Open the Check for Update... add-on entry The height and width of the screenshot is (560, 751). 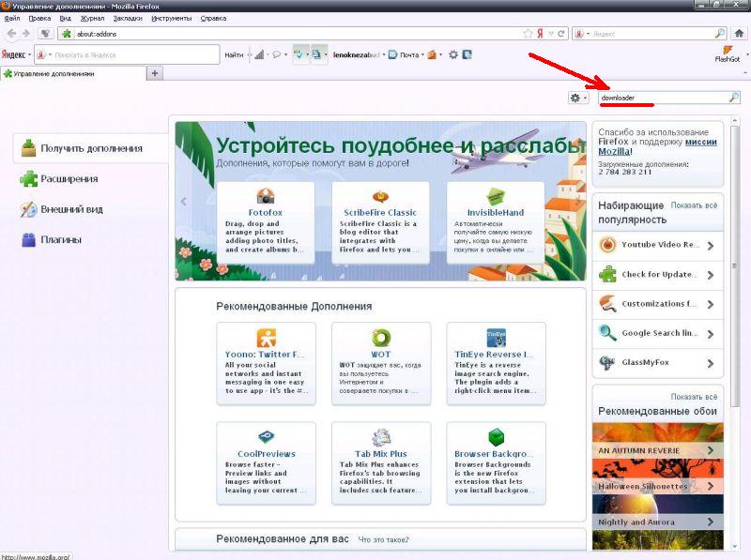pyautogui.click(x=657, y=275)
